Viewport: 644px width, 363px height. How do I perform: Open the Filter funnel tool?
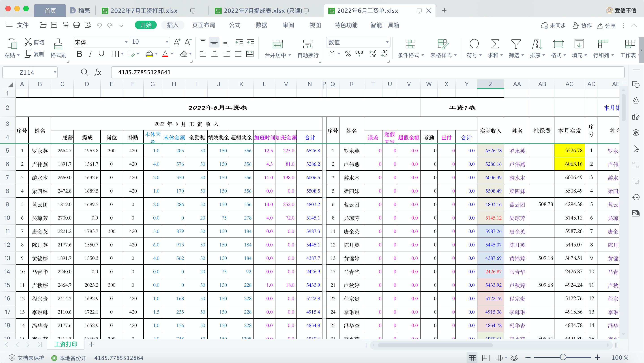[516, 44]
